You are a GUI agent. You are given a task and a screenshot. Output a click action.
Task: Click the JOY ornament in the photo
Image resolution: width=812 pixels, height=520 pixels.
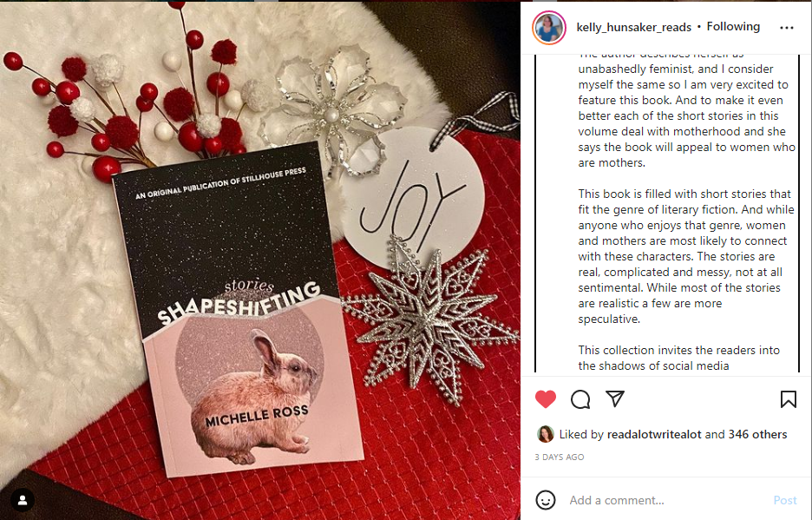click(x=415, y=200)
